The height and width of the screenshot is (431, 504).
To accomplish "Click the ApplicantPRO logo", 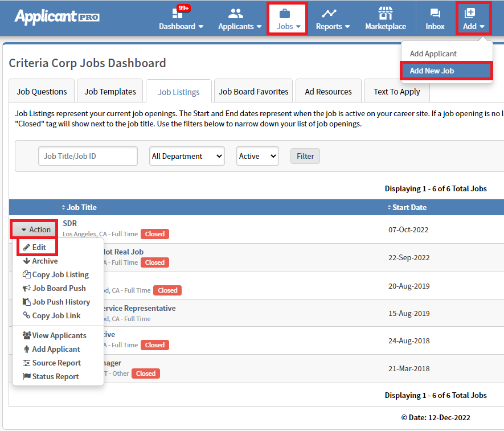I will point(57,17).
